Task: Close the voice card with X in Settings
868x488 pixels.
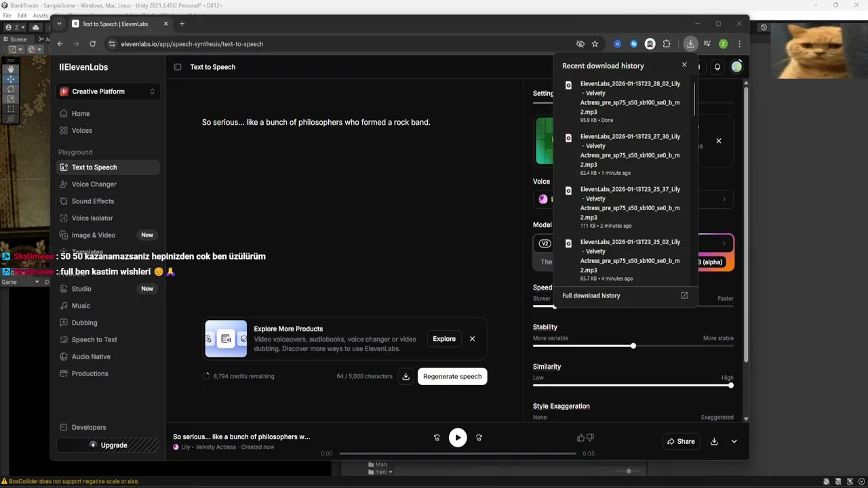Action: pos(719,141)
